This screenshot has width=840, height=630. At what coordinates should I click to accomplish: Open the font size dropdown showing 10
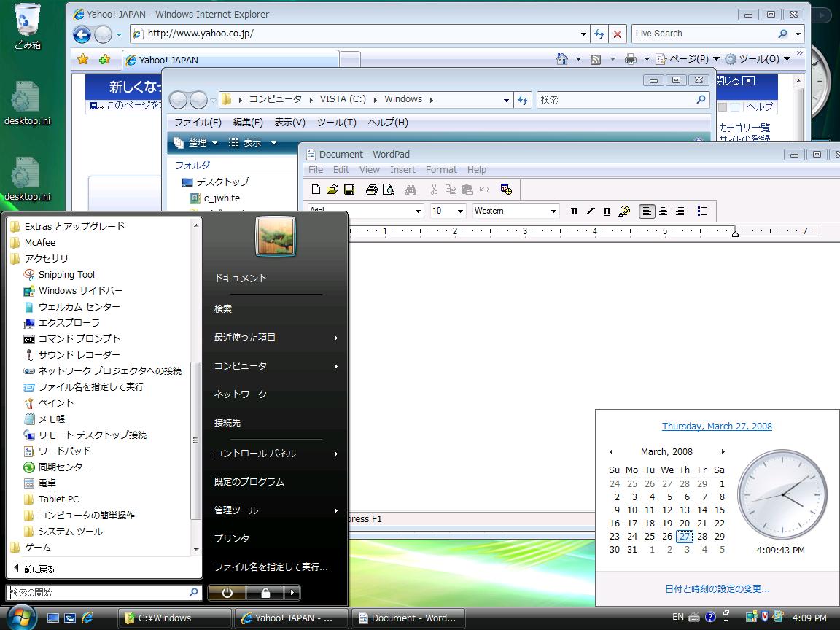460,211
